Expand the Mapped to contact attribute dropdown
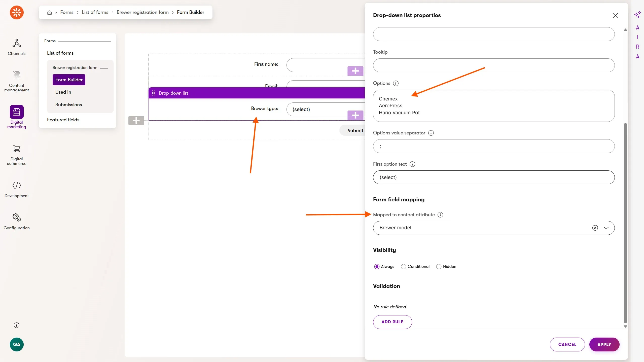644x362 pixels. click(x=606, y=228)
